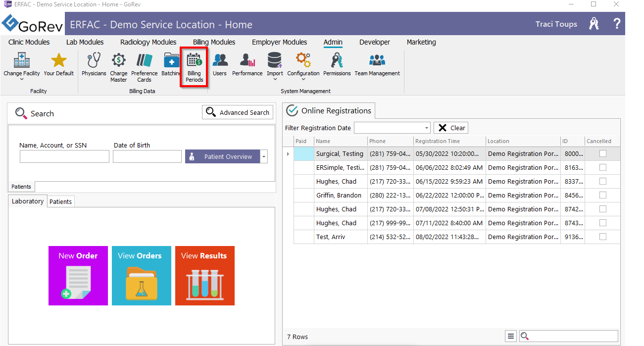Viewport: 644px width, 346px height.
Task: Open the Performance icon
Action: tap(248, 61)
